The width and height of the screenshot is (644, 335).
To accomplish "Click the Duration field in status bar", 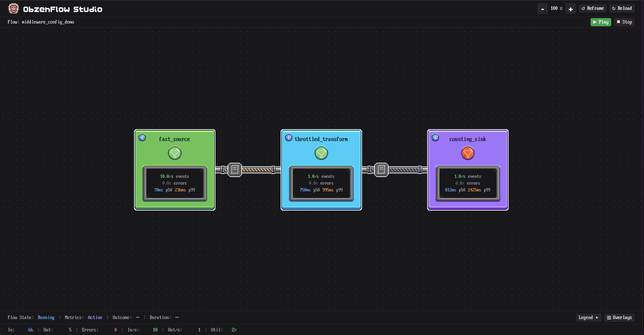I will click(x=164, y=318).
